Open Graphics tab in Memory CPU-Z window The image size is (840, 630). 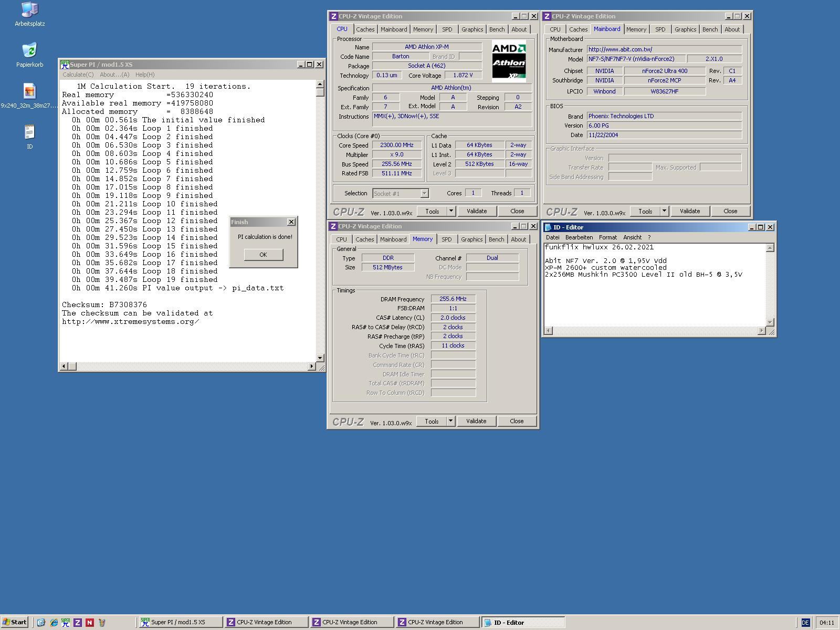point(471,239)
